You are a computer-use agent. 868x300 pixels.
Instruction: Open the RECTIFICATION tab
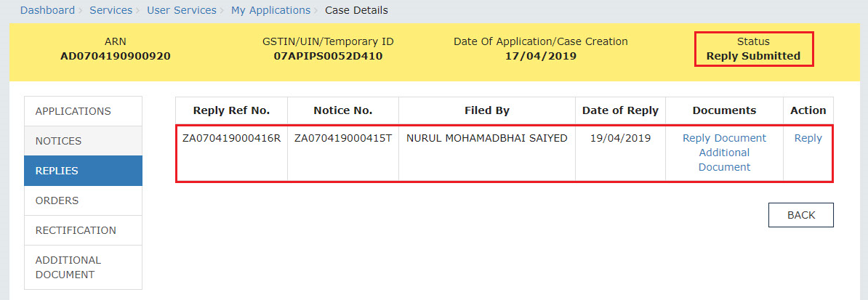tap(83, 231)
